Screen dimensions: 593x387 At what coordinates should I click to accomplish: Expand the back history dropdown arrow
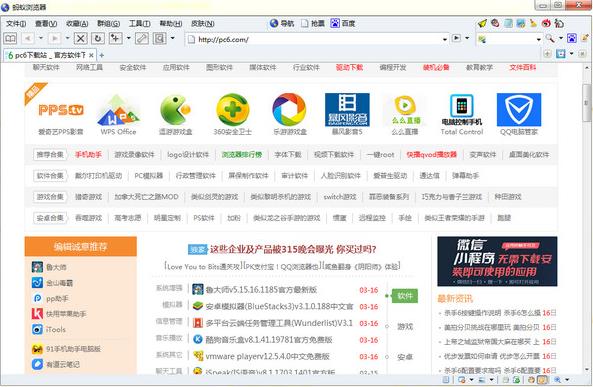41,39
